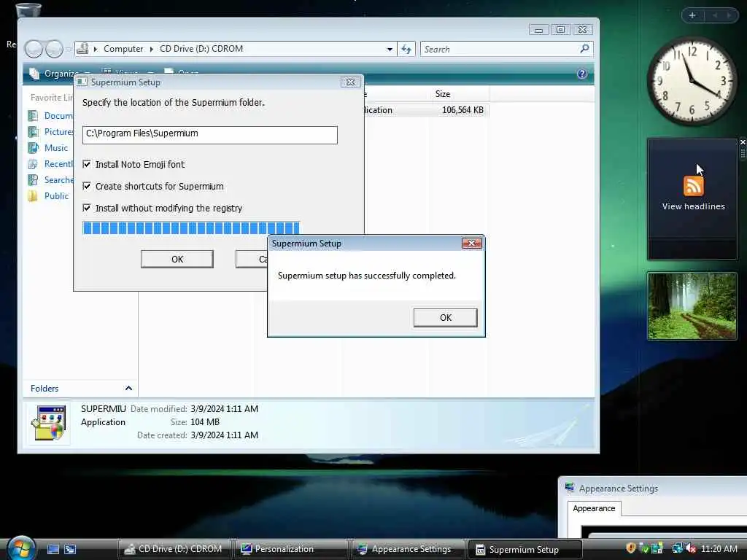This screenshot has width=747, height=560.
Task: Click the Supermium Setup dialog title icon
Action: (82, 82)
